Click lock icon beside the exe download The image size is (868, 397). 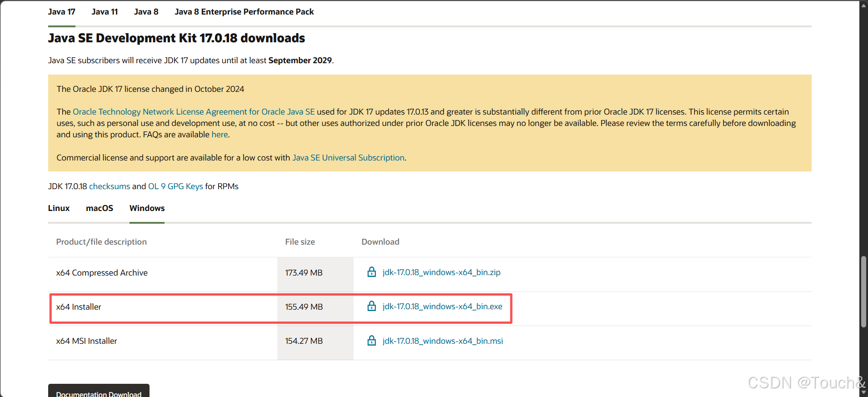[x=372, y=306]
